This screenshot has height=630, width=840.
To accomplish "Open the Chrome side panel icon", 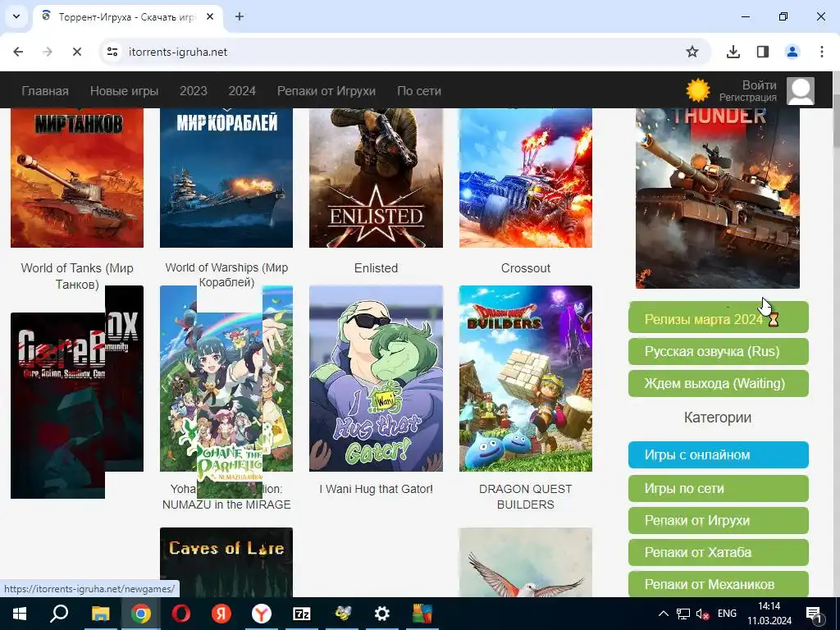I will [763, 52].
